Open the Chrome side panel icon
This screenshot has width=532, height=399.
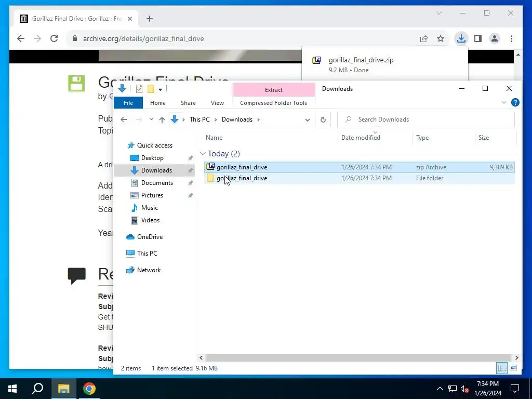478,38
